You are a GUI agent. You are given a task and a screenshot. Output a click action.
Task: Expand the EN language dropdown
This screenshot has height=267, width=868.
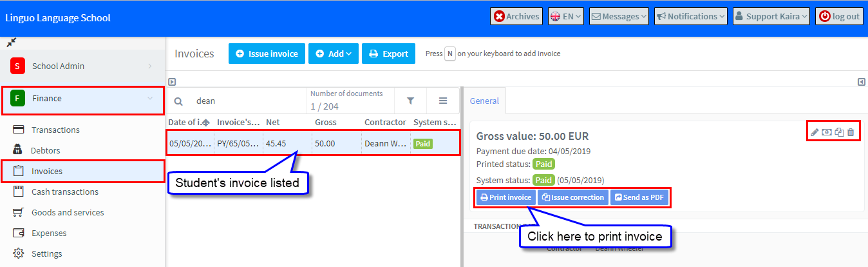pos(566,17)
